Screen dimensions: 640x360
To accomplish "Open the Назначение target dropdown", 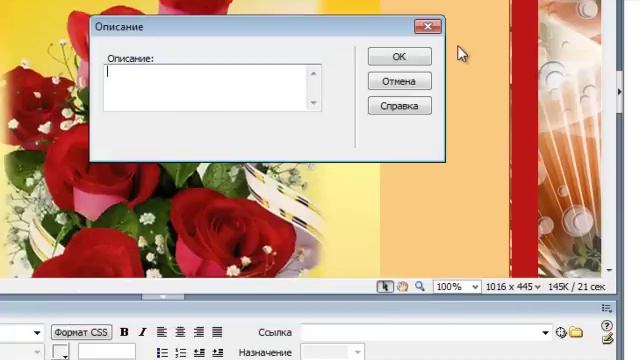I will (x=332, y=352).
